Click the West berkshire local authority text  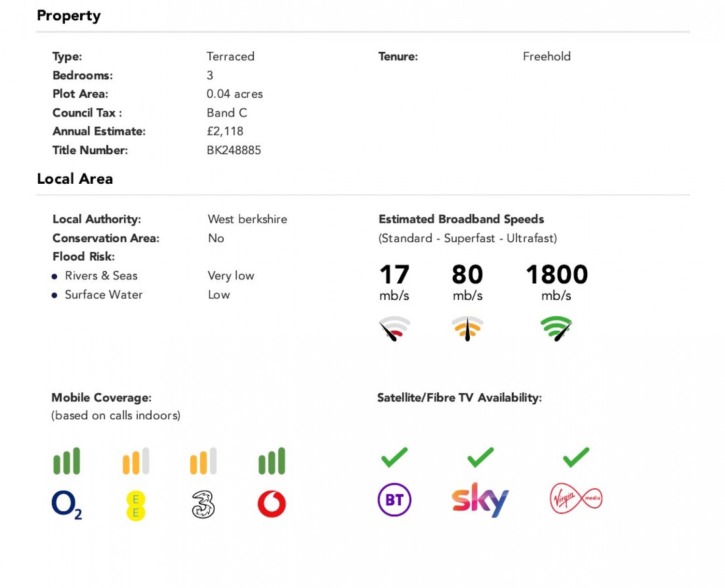(247, 219)
